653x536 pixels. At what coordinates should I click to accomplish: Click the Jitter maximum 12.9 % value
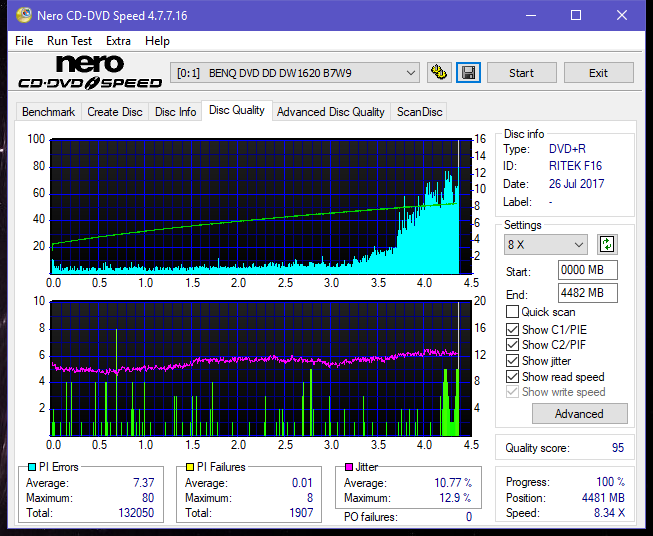(x=456, y=498)
